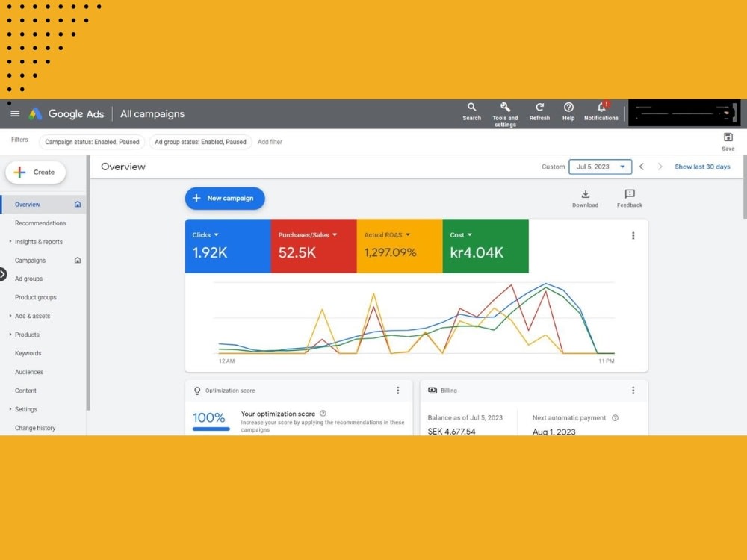Click Show last 30 days link

coord(702,167)
